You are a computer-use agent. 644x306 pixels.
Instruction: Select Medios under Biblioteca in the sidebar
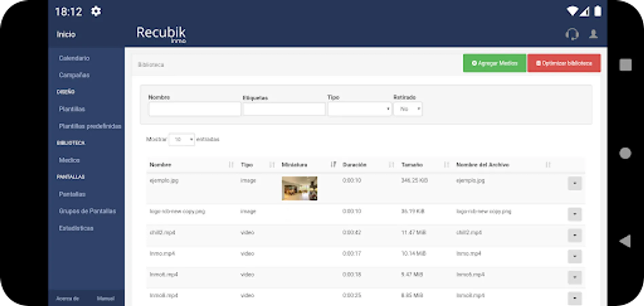click(x=69, y=160)
